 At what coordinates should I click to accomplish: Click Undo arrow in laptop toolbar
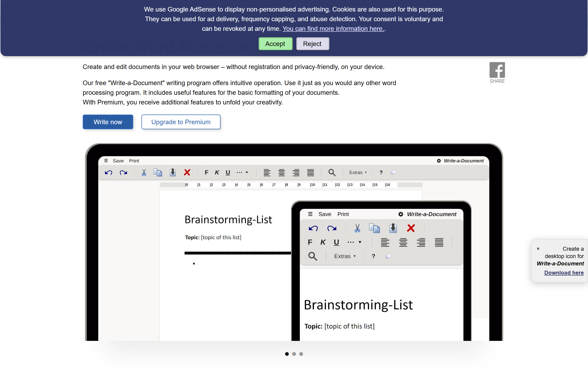(108, 172)
